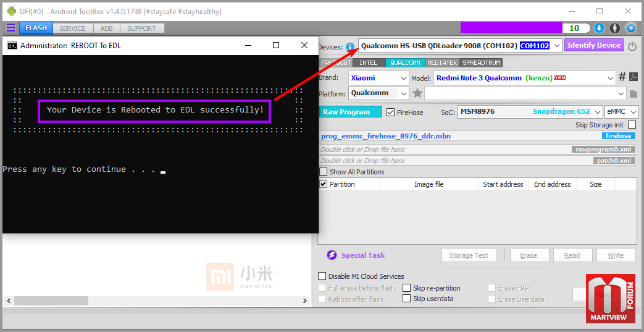644x332 pixels.
Task: Select the QUALCOMM platform tab
Action: point(406,63)
